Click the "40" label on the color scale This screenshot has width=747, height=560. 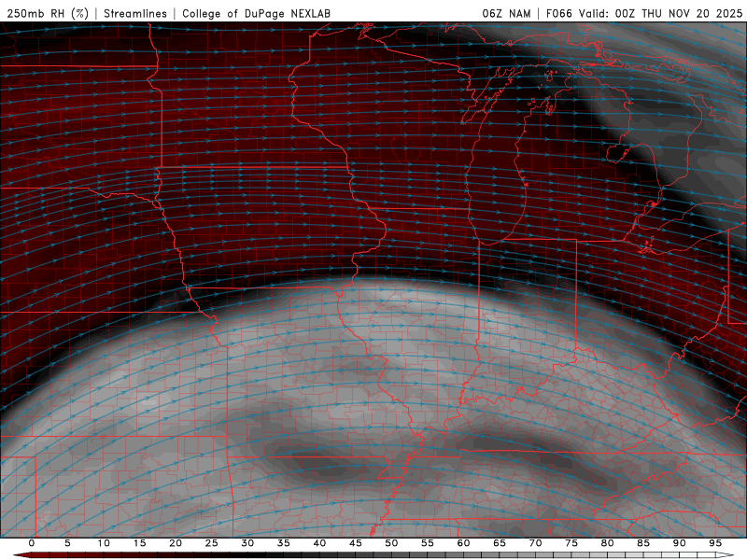(x=319, y=543)
